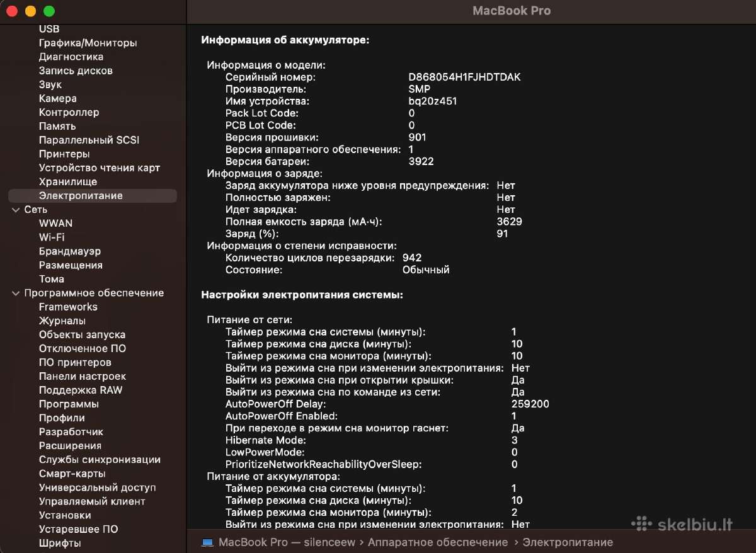Viewport: 756px width, 553px height.
Task: Click path bar segment MacBook Pro — silenceew
Action: pyautogui.click(x=287, y=542)
